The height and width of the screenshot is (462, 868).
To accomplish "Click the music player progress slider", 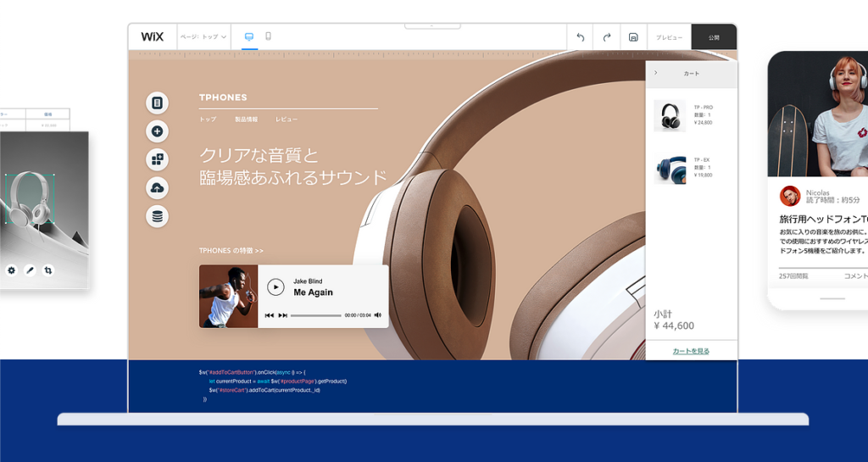I will coord(315,315).
